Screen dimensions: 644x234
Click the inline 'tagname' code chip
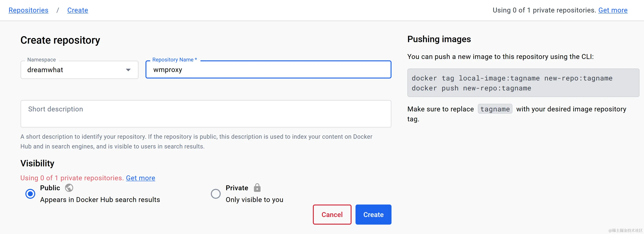[x=495, y=109]
